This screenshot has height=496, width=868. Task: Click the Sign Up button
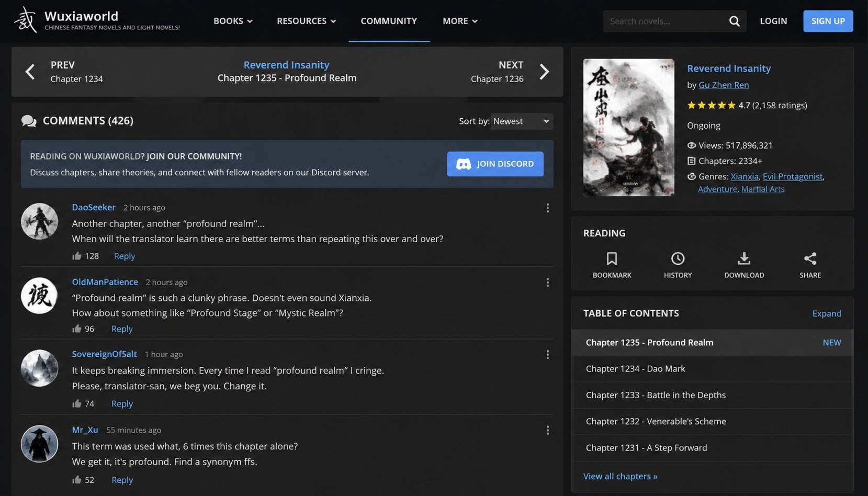coord(828,21)
